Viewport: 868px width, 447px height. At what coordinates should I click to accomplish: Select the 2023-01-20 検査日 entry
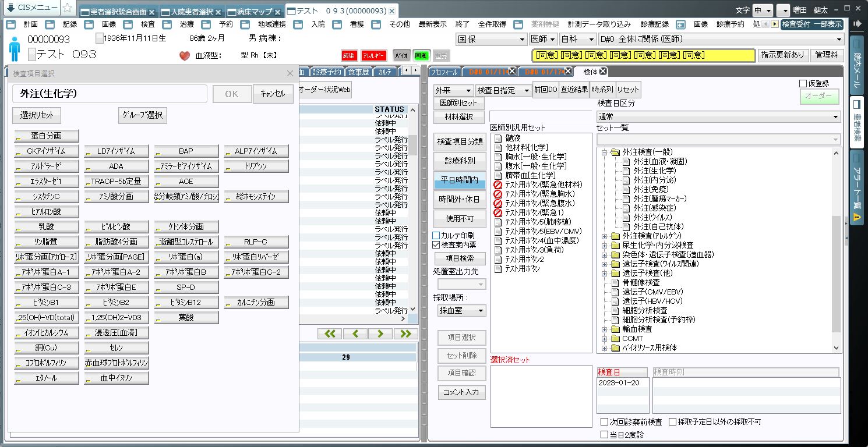(x=623, y=382)
